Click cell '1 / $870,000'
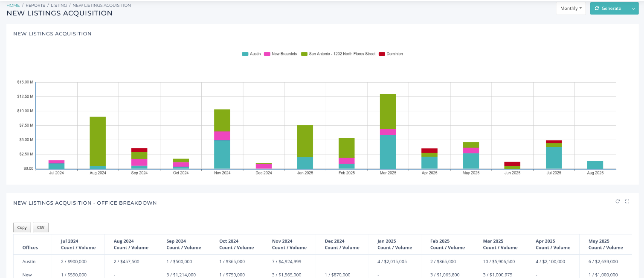This screenshot has width=644, height=278. coord(337,275)
